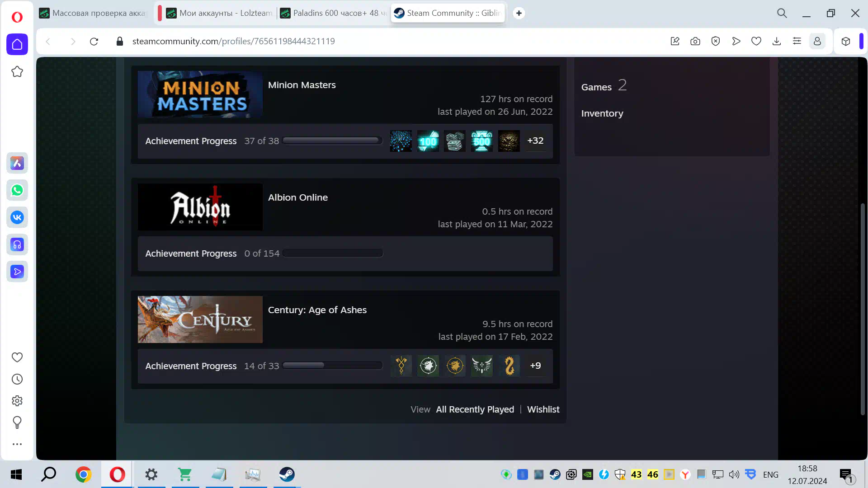This screenshot has width=868, height=488.
Task: Open the Wishlist link
Action: pos(543,409)
